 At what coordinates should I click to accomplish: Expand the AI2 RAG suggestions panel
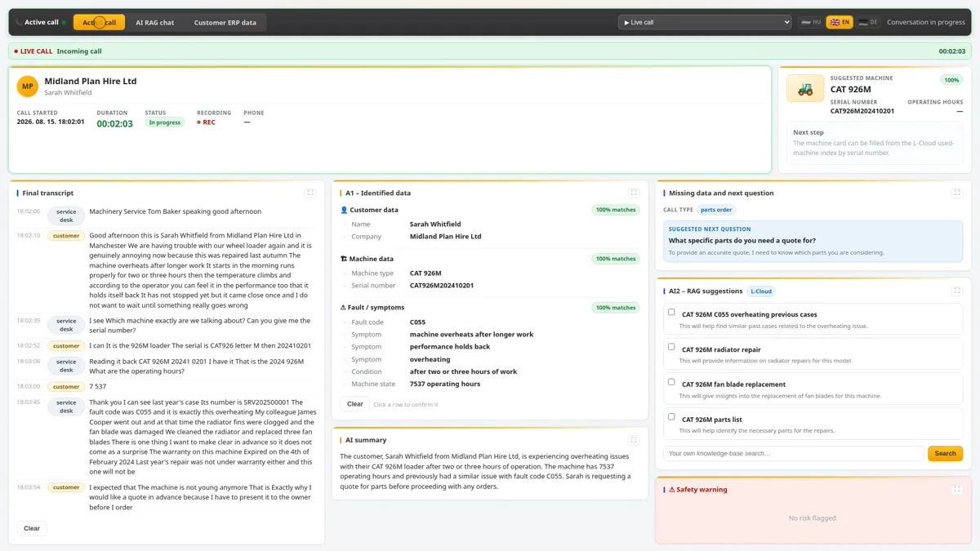click(957, 291)
